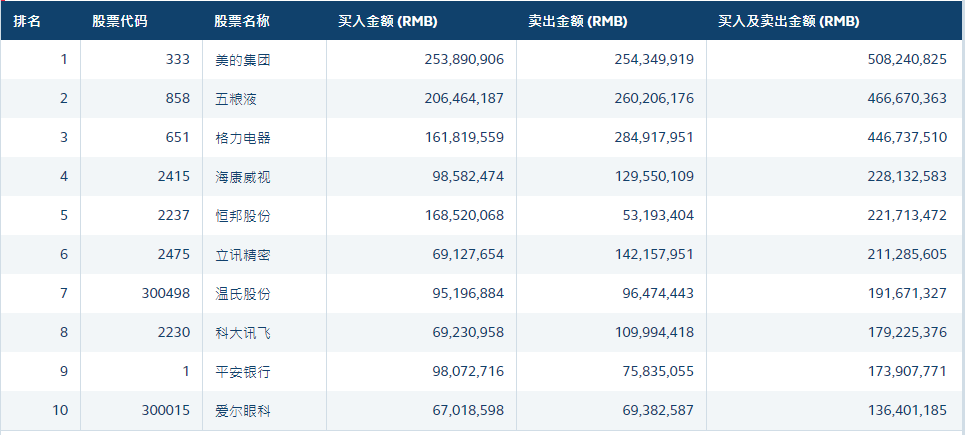Viewport: 965px width, 435px height.
Task: Click the 排名 column header
Action: pyautogui.click(x=27, y=21)
